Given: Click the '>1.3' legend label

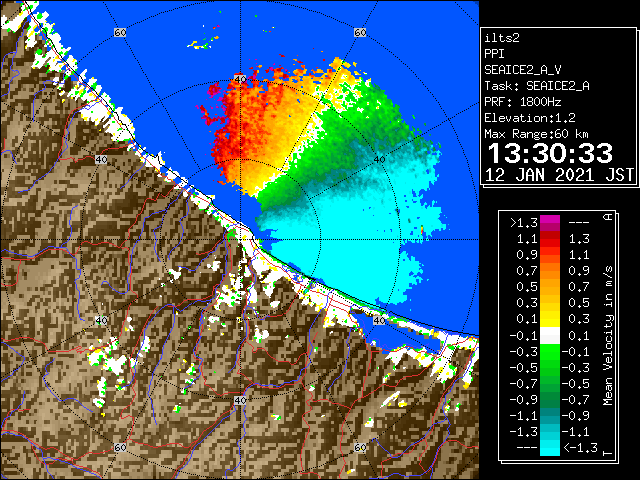Looking at the screenshot, I should (x=523, y=223).
